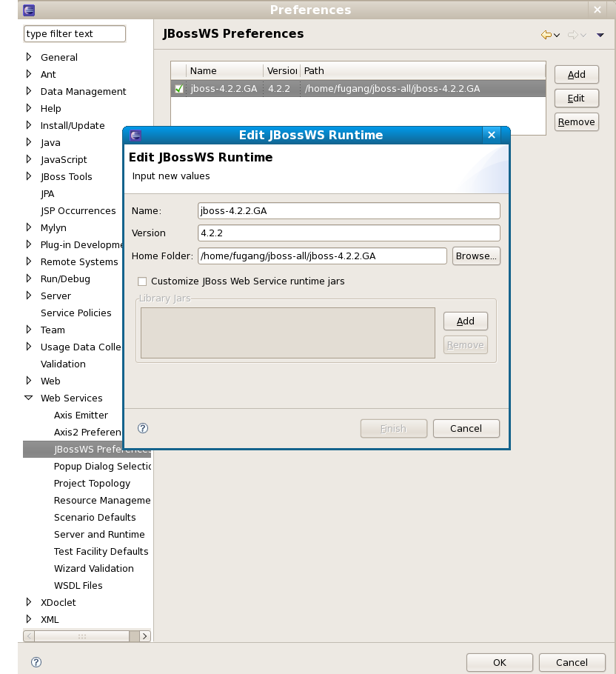
Task: Expand the Java preferences node
Action: click(29, 142)
